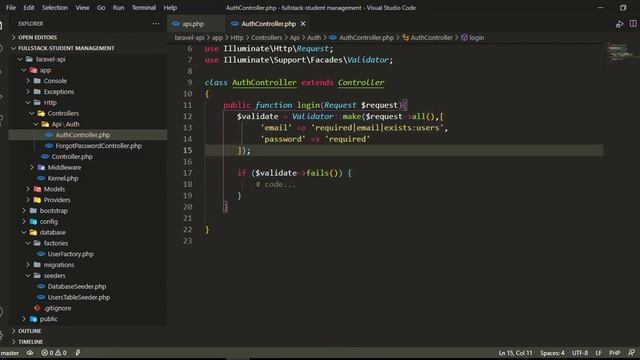The image size is (640, 360).
Task: Collapse the Api\Auth folder
Action: click(65, 124)
